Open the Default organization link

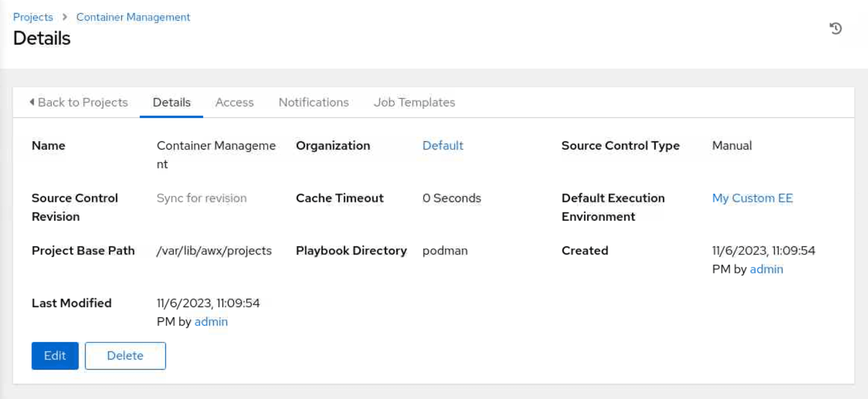(442, 146)
